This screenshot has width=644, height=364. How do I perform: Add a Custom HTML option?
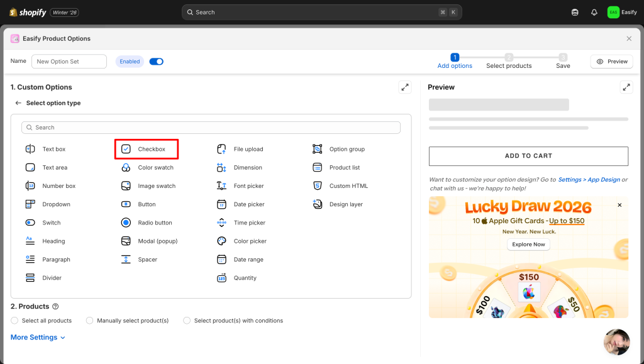click(x=348, y=186)
